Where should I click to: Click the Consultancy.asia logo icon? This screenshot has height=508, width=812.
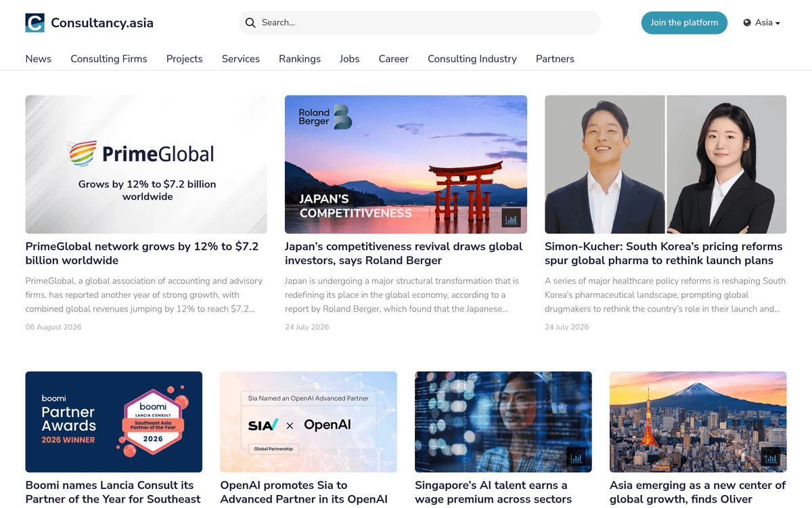[35, 22]
